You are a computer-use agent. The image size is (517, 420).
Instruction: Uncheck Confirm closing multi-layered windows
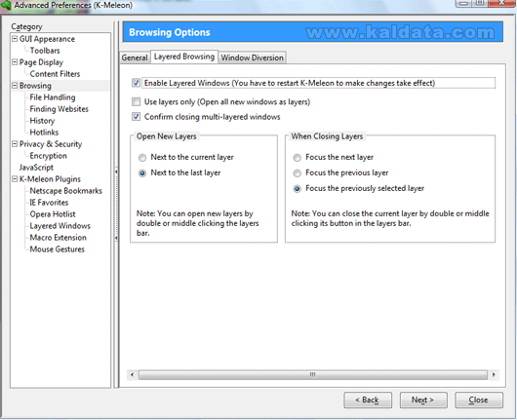coord(136,116)
